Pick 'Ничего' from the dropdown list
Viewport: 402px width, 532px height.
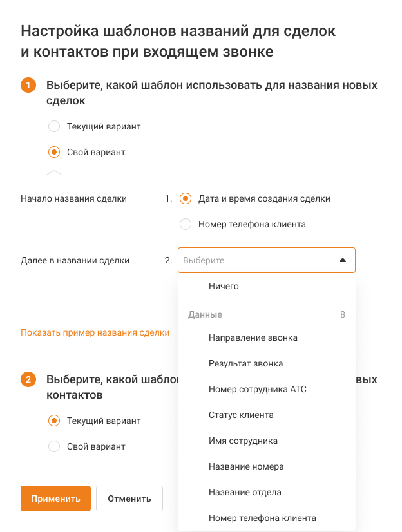pos(224,286)
